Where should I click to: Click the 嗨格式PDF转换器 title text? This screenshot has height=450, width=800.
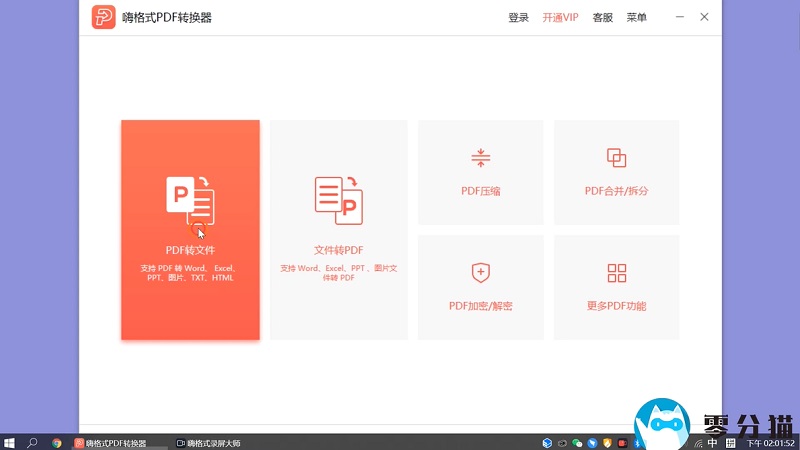click(x=167, y=17)
